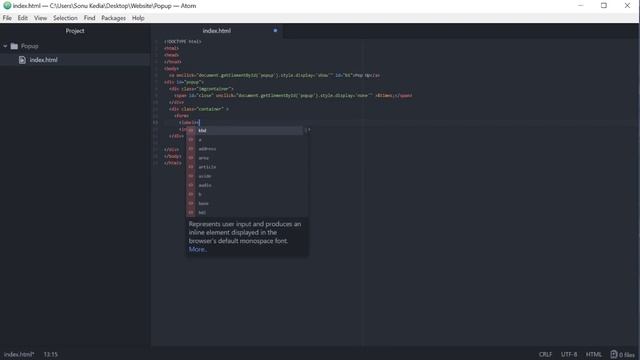Maximize the Atom window
Image resolution: width=640 pixels, height=360 pixels.
point(604,6)
